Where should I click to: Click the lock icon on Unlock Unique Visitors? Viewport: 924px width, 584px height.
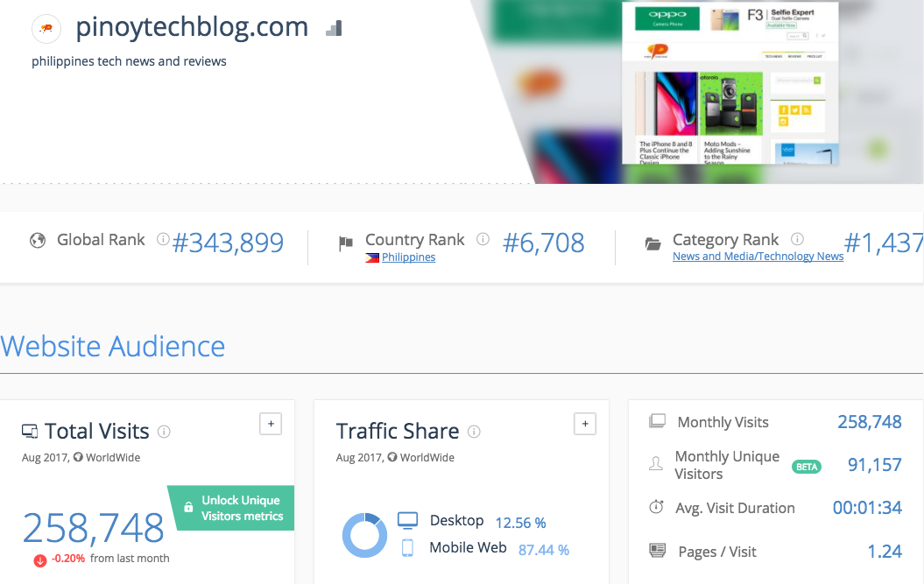click(188, 508)
